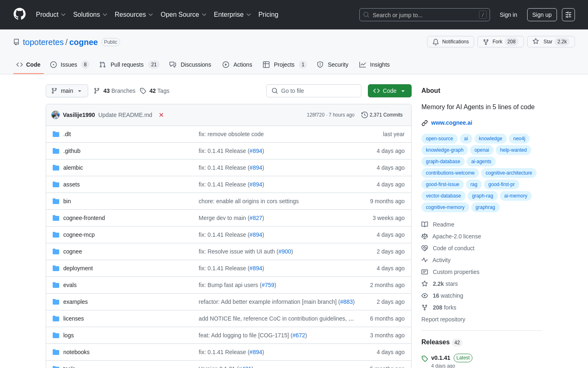
Task: Click the watching eye icon
Action: (x=425, y=296)
